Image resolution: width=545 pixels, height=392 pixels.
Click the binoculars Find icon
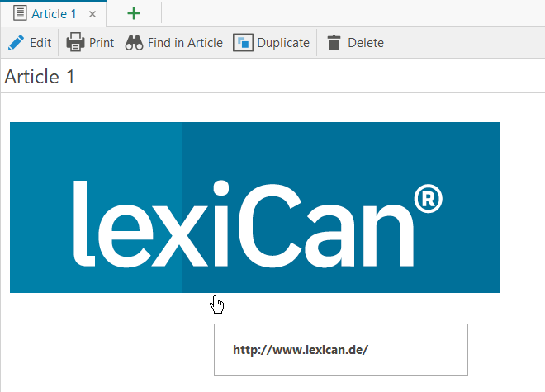click(135, 43)
